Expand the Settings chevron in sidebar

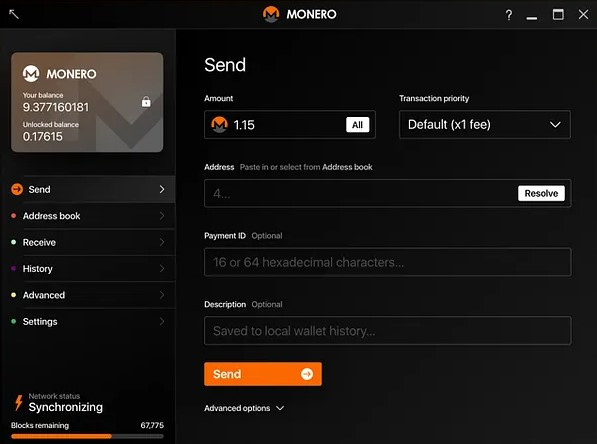click(x=162, y=321)
